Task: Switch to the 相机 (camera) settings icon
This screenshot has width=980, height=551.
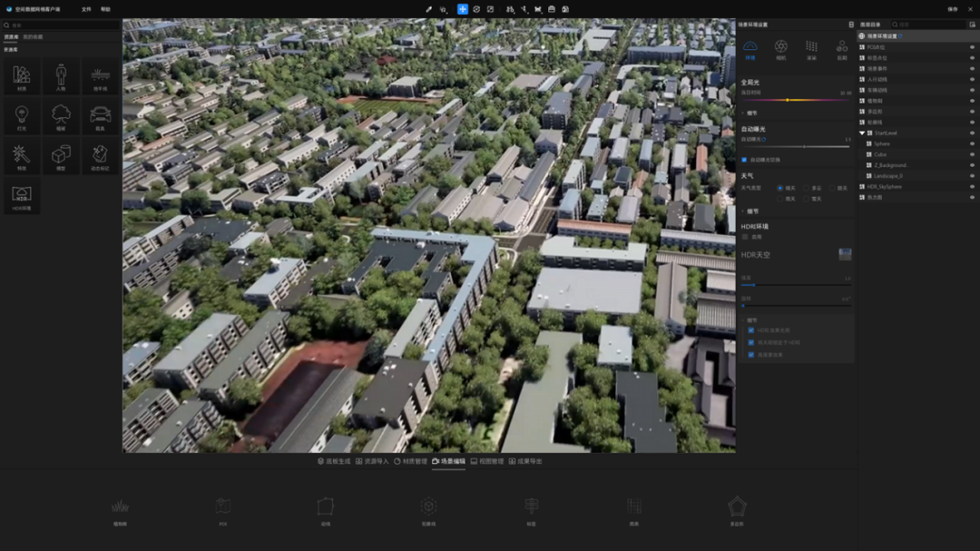Action: pyautogui.click(x=780, y=48)
